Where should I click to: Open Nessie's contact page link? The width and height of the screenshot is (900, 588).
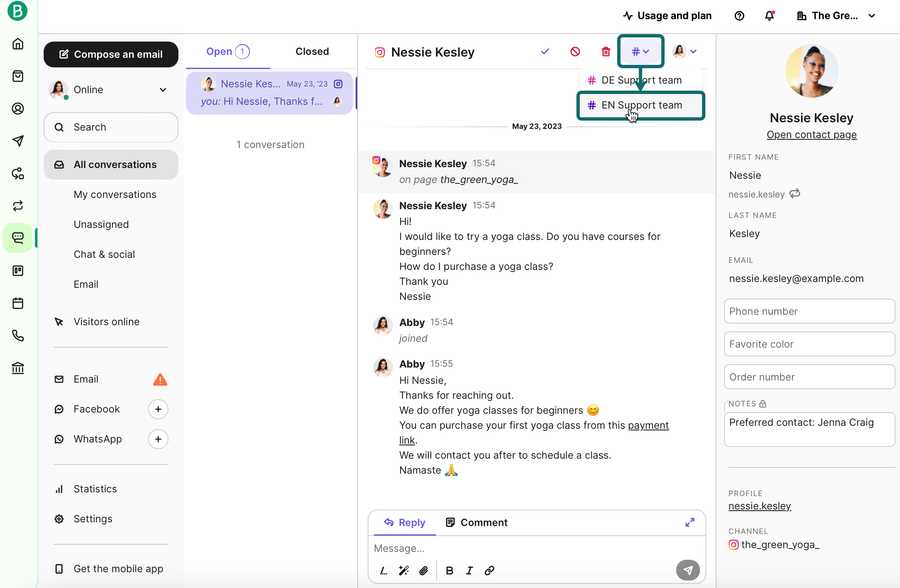(x=811, y=134)
